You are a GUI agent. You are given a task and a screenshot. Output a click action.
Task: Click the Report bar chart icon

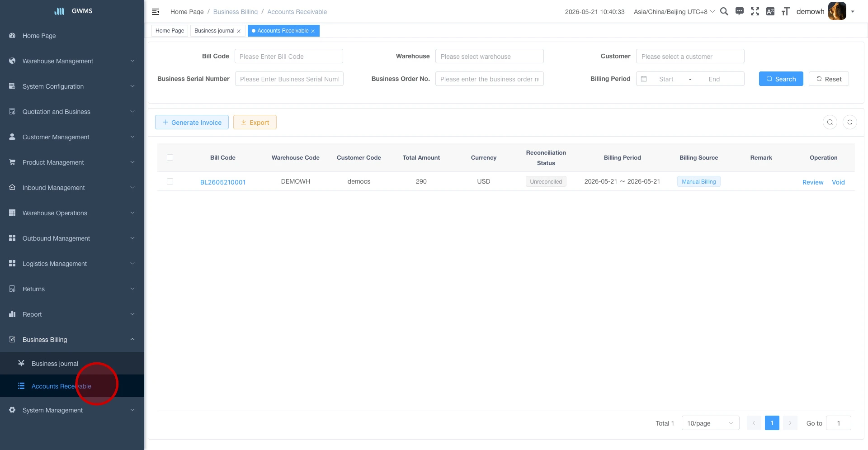[x=12, y=314]
